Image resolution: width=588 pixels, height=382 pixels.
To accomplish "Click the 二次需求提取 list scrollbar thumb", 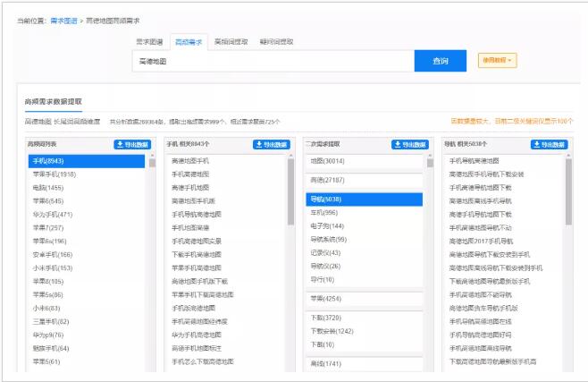I will (x=430, y=163).
